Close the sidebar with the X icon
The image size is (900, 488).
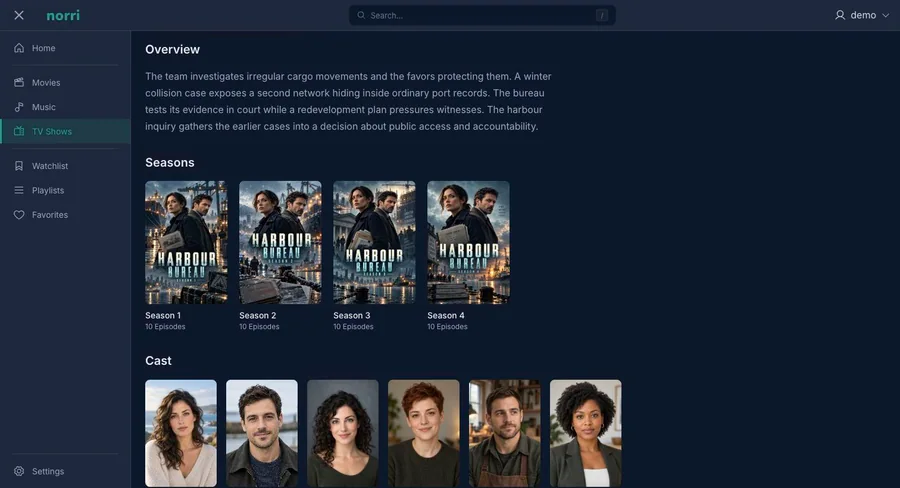(x=19, y=16)
